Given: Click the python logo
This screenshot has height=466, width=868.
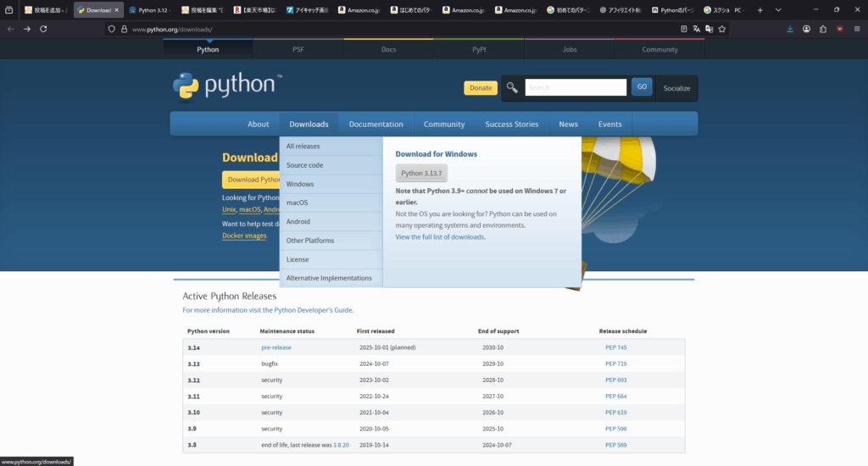Looking at the screenshot, I should point(227,86).
